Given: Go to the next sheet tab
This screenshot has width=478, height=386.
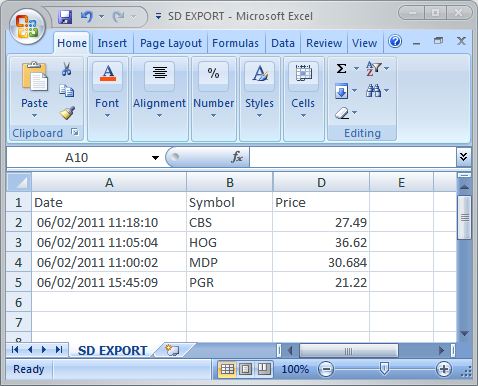Looking at the screenshot, I should tap(44, 350).
